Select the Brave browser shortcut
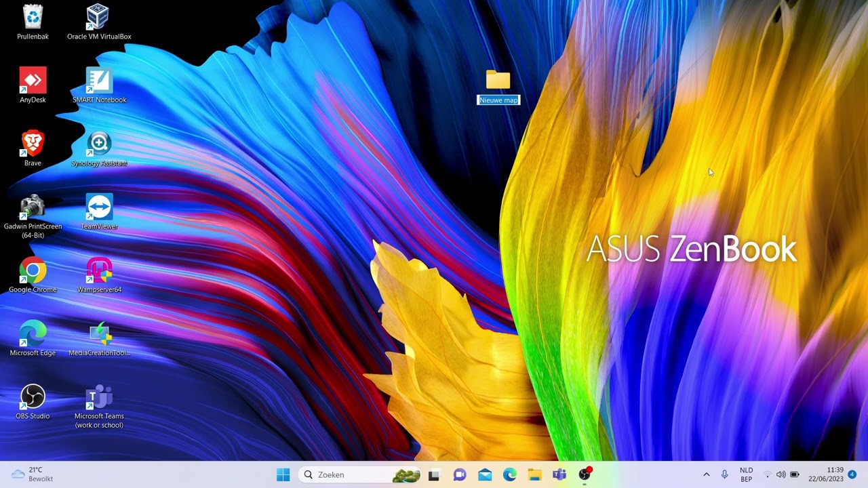The height and width of the screenshot is (488, 868). (x=33, y=148)
